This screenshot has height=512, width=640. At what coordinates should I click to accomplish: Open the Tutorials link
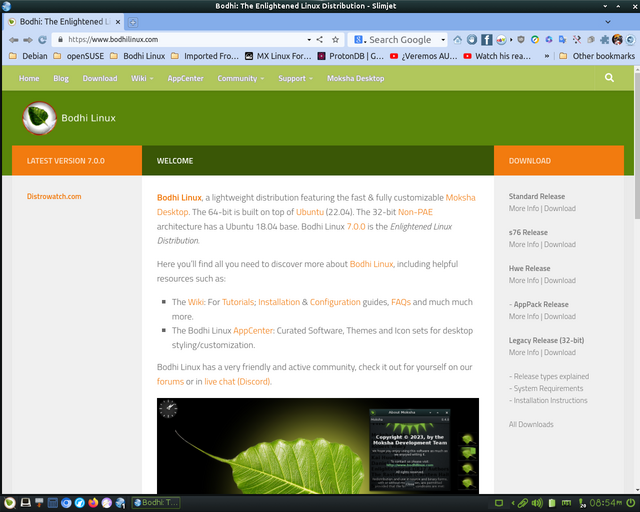pyautogui.click(x=238, y=302)
